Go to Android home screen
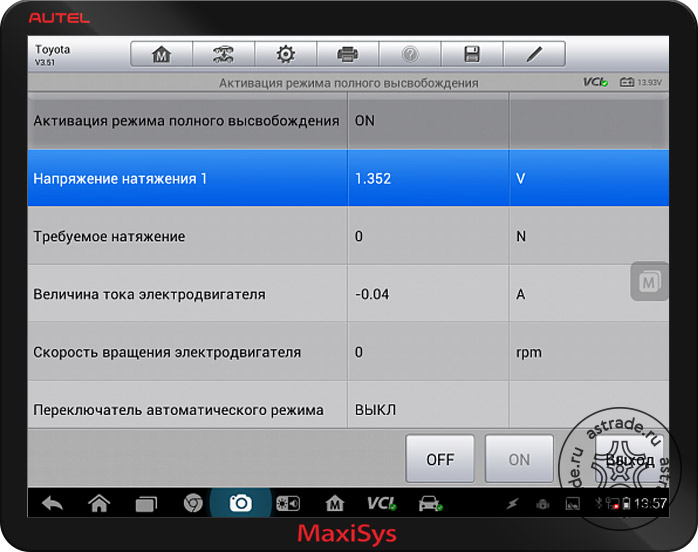The image size is (698, 552). click(99, 503)
